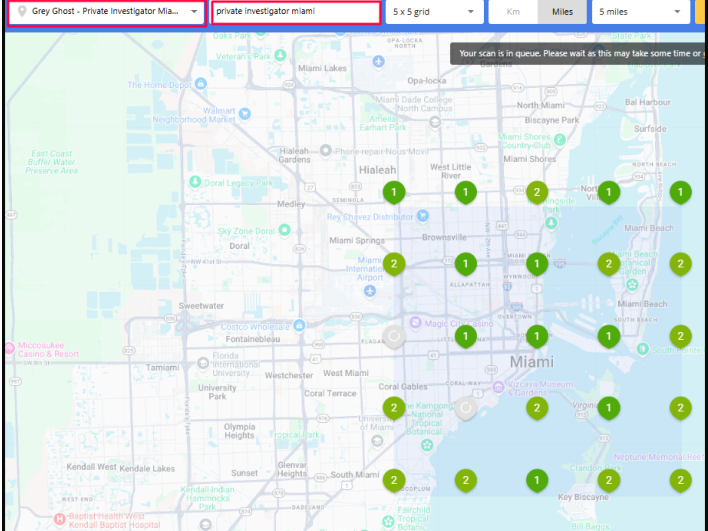Click the Sky Zone Doral marker

point(284,230)
